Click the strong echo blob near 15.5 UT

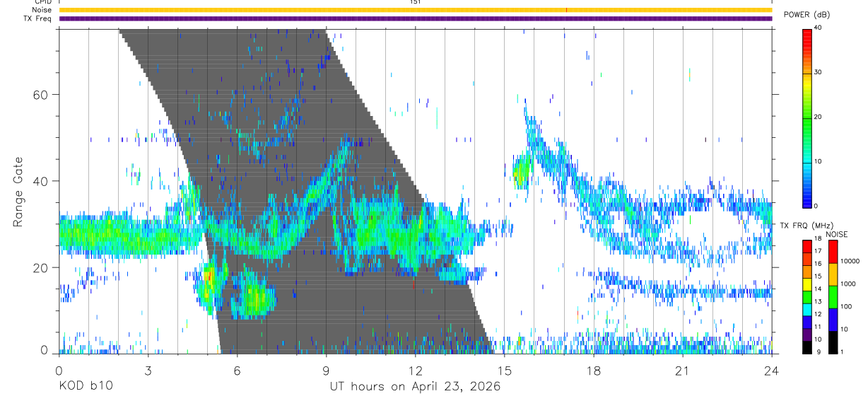pos(522,171)
